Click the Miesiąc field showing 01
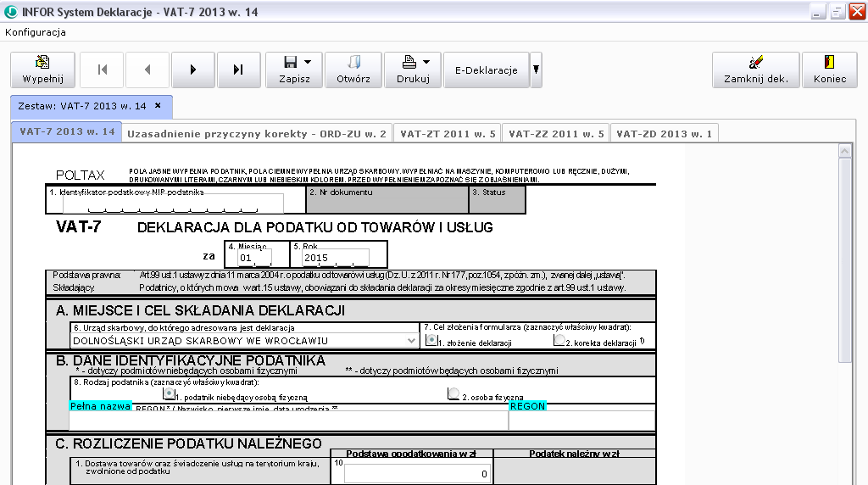Screen dimensions: 868x485 point(254,258)
